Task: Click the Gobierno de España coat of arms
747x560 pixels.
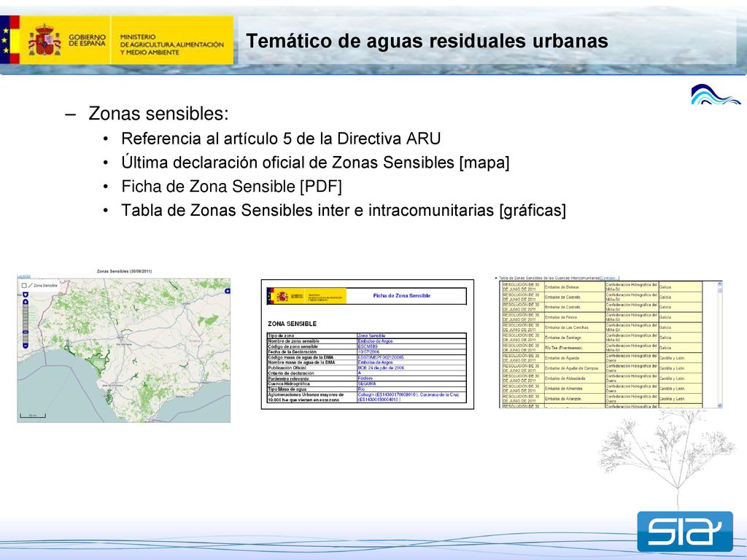Action: pos(44,40)
